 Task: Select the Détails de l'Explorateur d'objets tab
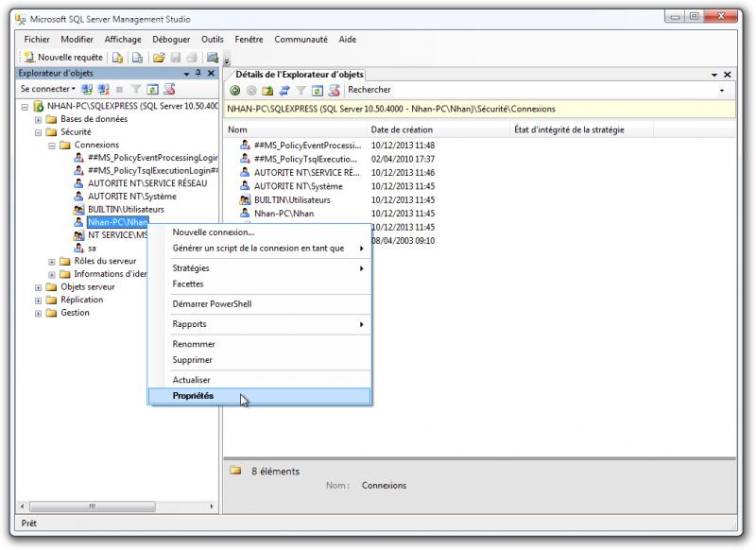pyautogui.click(x=299, y=75)
